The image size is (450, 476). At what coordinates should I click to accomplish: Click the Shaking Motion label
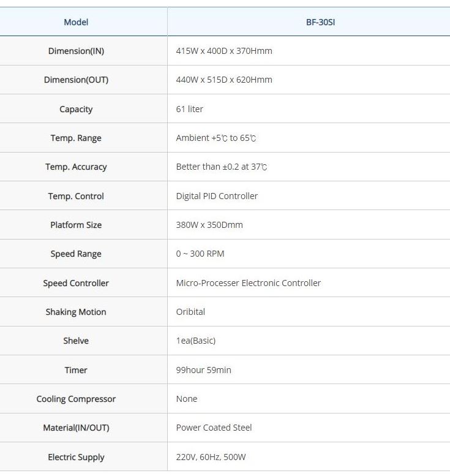76,312
